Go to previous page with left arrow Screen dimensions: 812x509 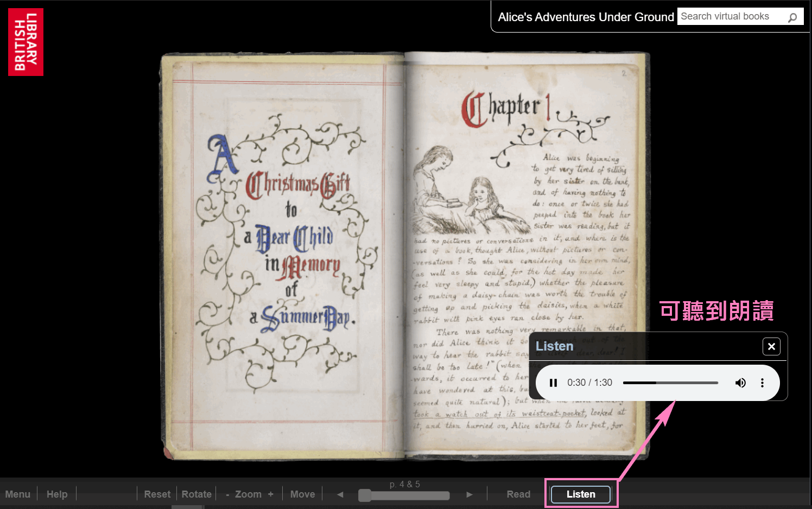point(340,494)
